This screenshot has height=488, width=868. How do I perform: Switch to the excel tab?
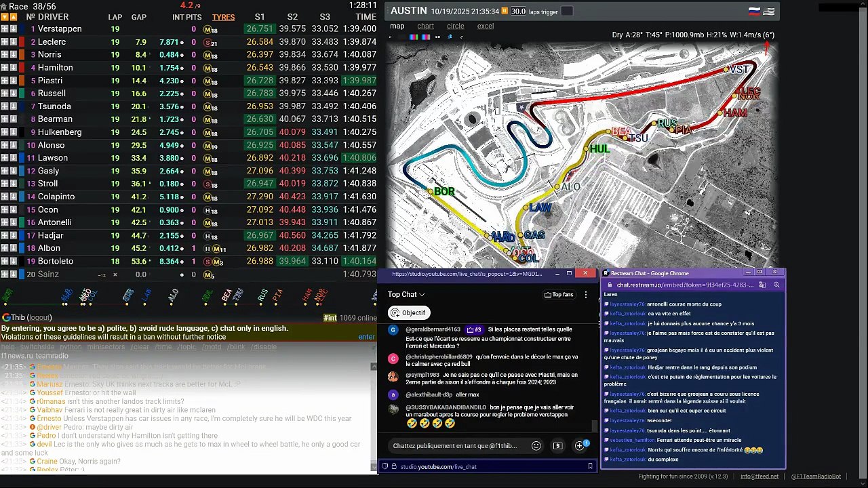click(486, 26)
